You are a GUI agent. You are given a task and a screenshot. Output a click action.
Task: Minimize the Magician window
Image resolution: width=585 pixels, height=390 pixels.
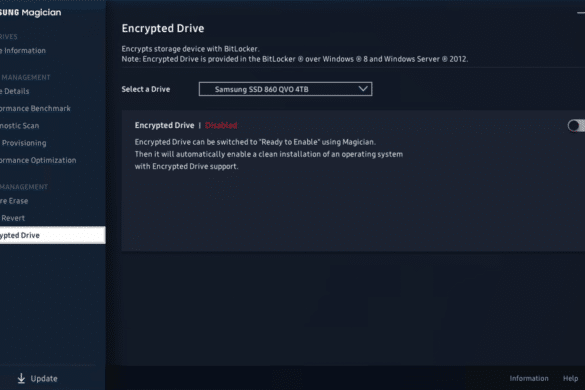tap(581, 13)
